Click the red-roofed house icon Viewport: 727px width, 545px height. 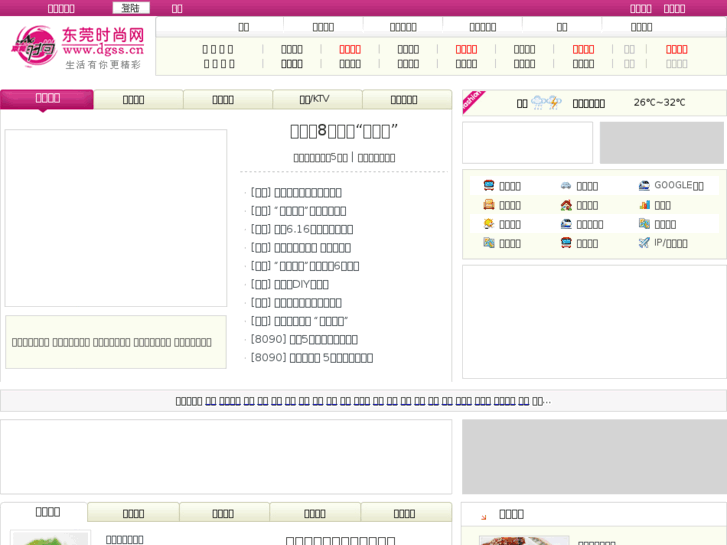tap(566, 205)
